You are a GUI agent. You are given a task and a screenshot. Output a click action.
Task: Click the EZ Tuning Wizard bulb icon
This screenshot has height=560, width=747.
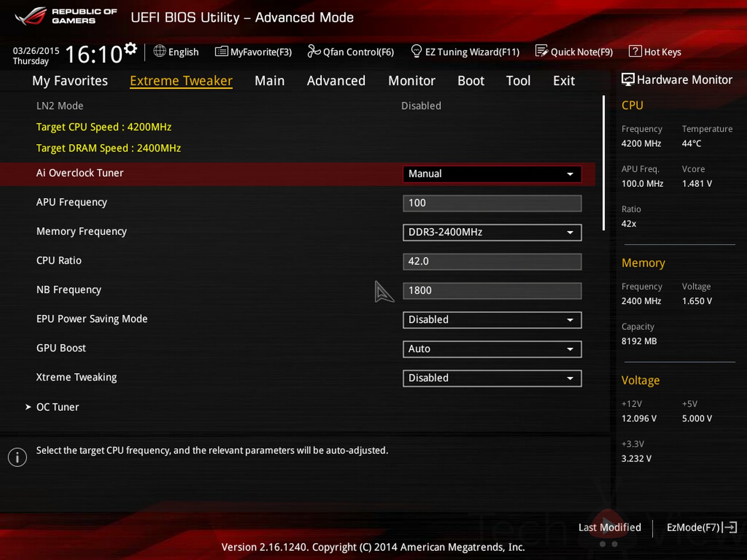tap(416, 51)
